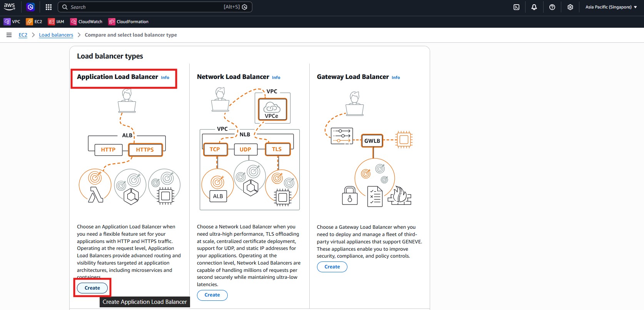Image resolution: width=644 pixels, height=310 pixels.
Task: Open CloudWatch shortcut in favorites bar
Action: click(86, 22)
